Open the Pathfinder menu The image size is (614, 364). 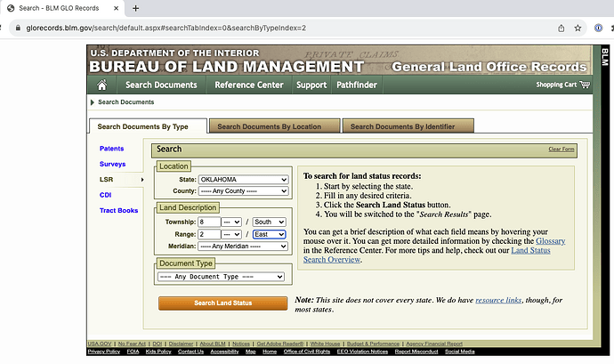[x=357, y=85]
